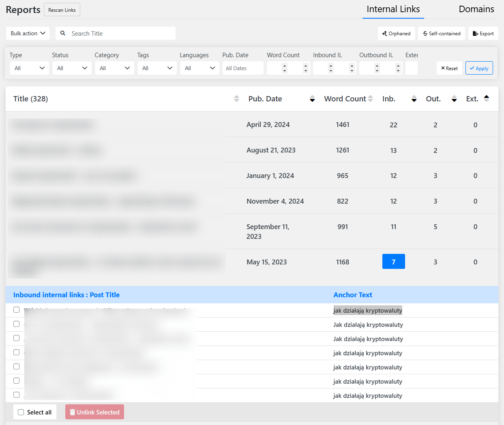Open the Category filter dropdown

point(114,68)
